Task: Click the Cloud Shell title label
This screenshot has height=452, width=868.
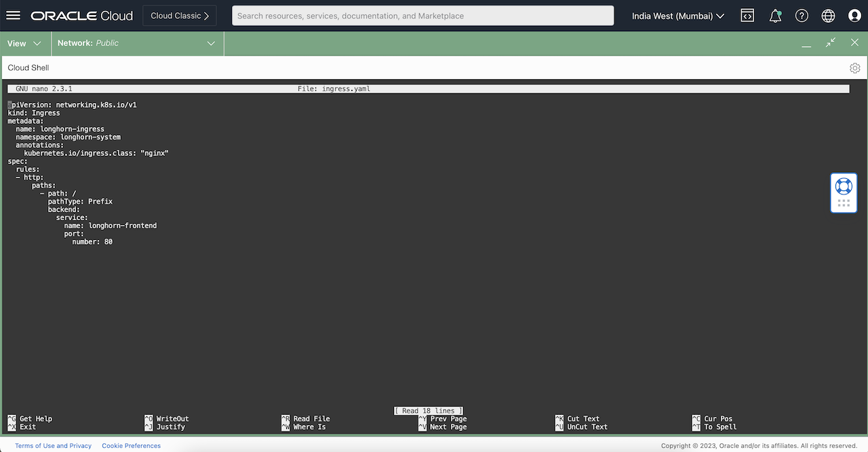Action: click(28, 68)
